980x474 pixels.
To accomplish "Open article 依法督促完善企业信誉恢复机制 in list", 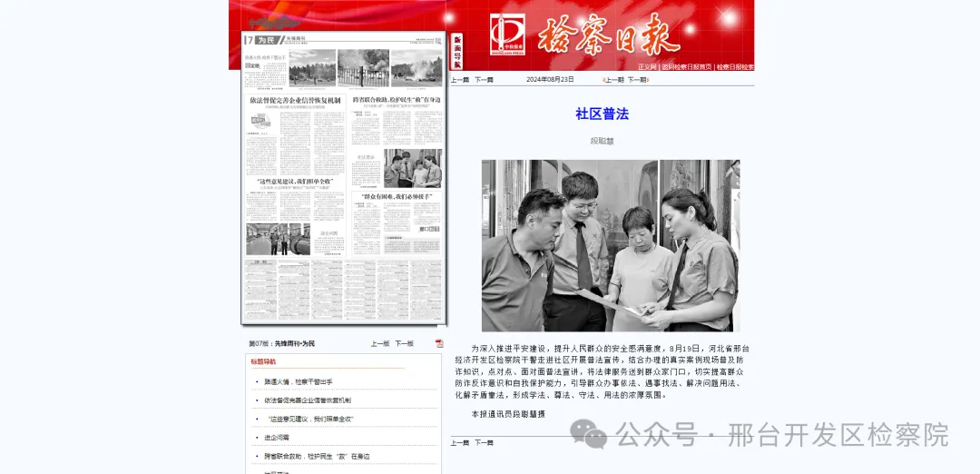I will [x=308, y=400].
